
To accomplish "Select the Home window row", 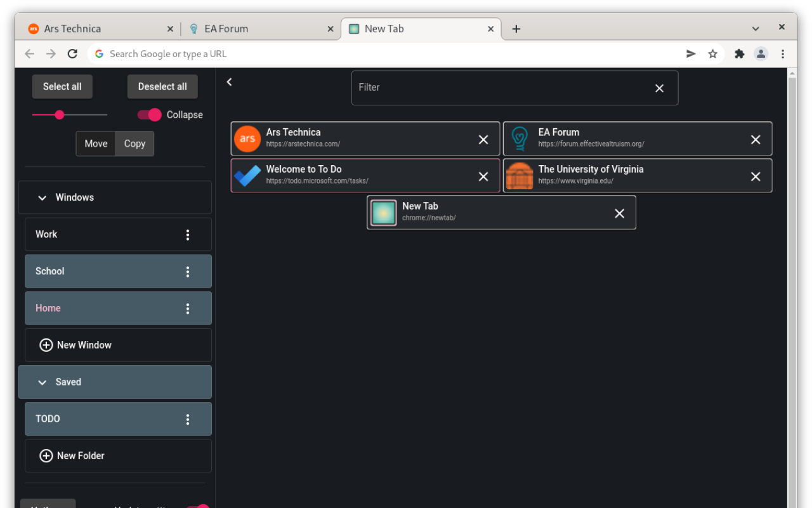I will pyautogui.click(x=118, y=308).
